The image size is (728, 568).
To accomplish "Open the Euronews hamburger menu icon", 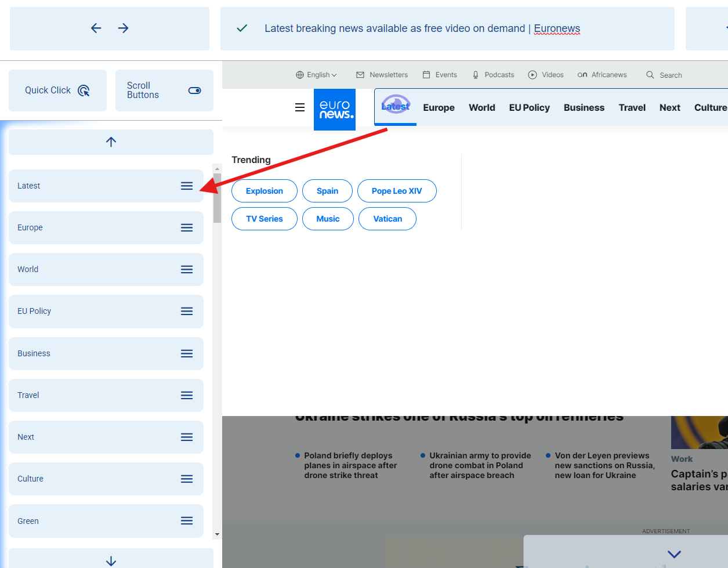I will (300, 107).
